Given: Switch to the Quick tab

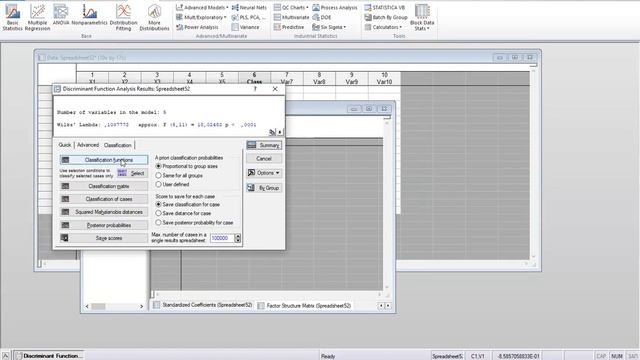Looking at the screenshot, I should 64,145.
